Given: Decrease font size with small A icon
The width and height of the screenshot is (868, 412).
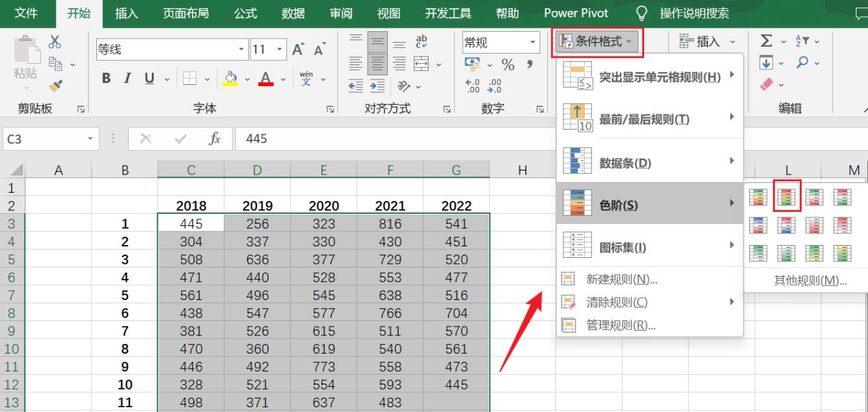Looking at the screenshot, I should coord(319,50).
